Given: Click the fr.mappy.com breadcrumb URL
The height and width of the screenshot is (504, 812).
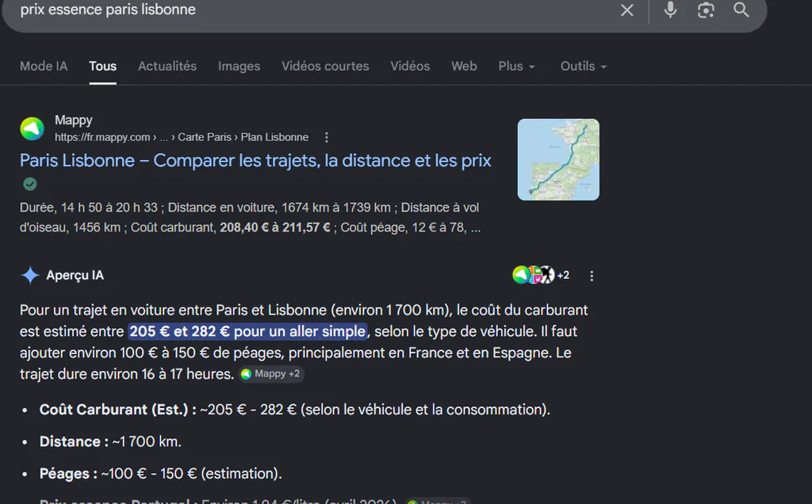Looking at the screenshot, I should 182,137.
